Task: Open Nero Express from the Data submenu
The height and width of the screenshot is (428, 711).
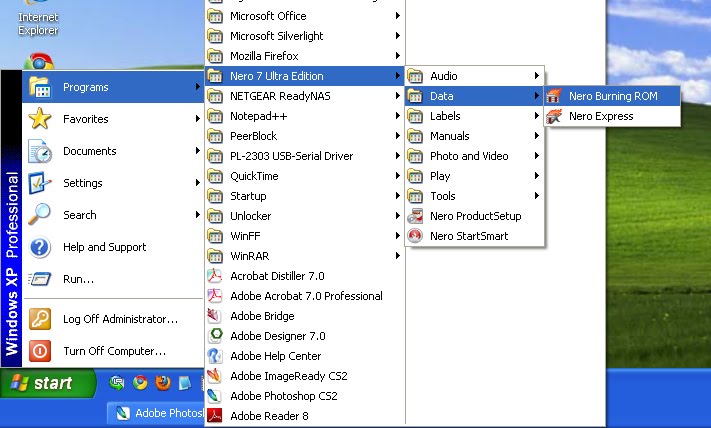Action: [600, 116]
